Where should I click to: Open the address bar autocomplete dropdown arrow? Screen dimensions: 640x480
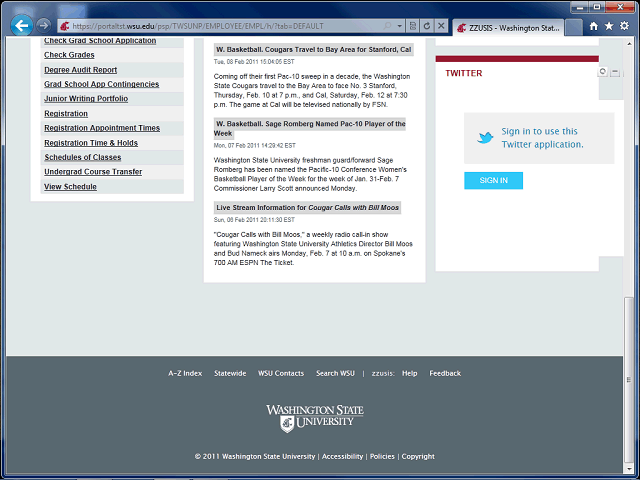coord(400,26)
